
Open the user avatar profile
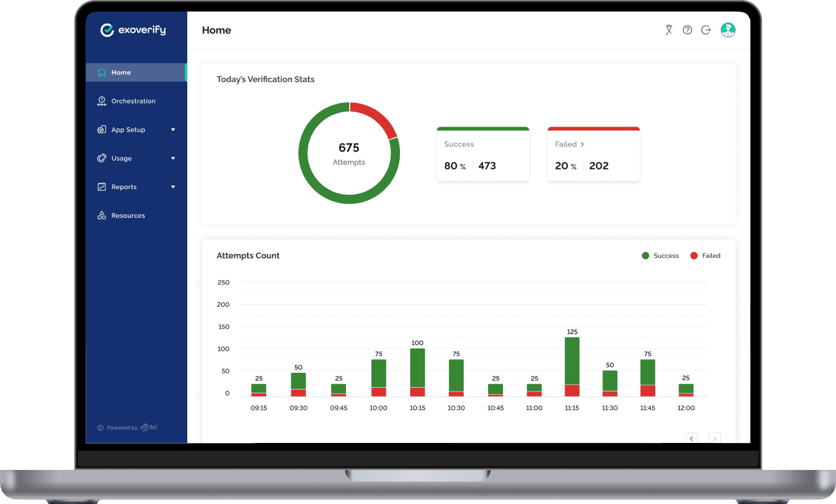[x=728, y=30]
